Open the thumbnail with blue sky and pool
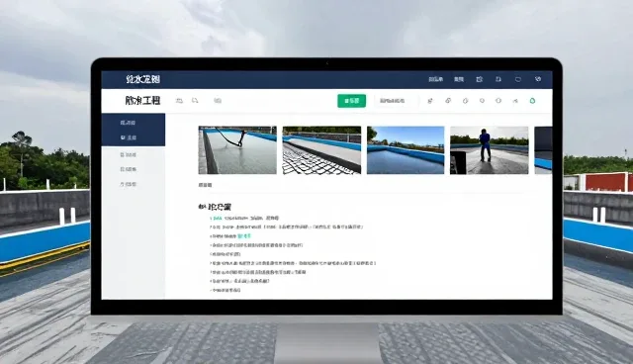The height and width of the screenshot is (364, 633). [406, 150]
